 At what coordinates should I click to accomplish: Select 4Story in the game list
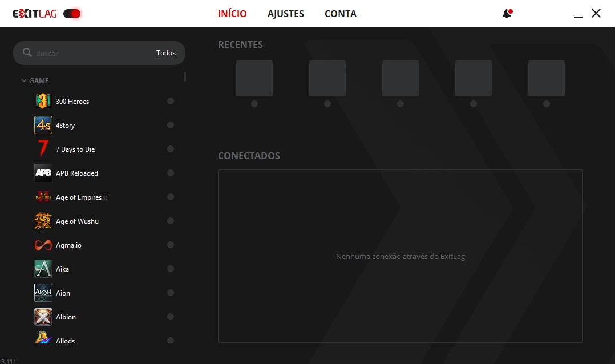tap(65, 125)
